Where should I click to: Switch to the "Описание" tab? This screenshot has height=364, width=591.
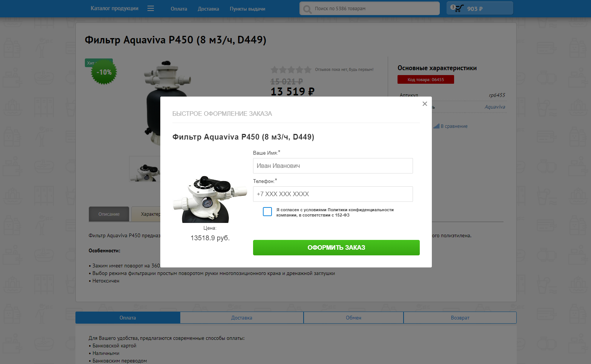click(x=109, y=214)
